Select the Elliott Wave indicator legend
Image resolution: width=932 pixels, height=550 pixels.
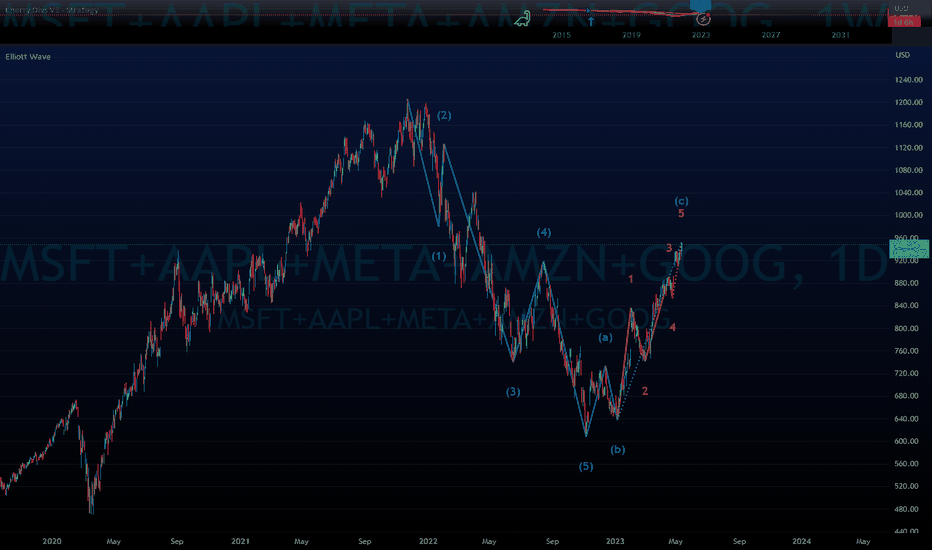tap(28, 56)
